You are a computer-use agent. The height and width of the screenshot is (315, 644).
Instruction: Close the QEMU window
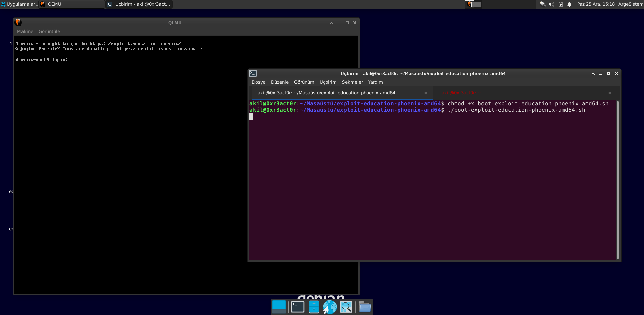355,23
